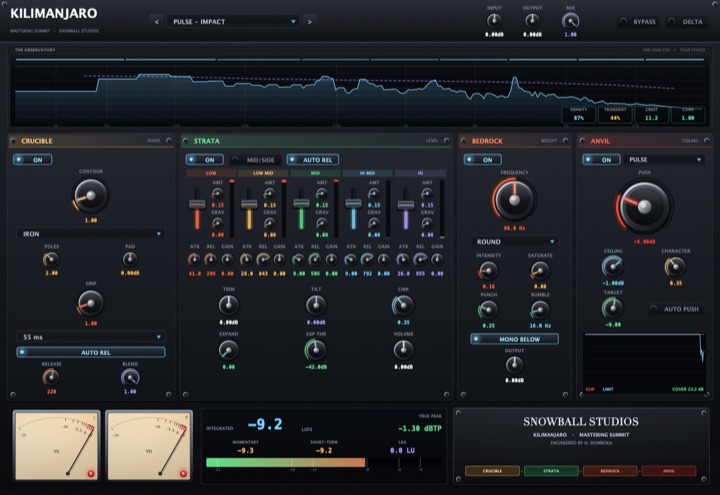This screenshot has height=495, width=720.
Task: Click the RELEASE knob in Crucible
Action: [51, 377]
